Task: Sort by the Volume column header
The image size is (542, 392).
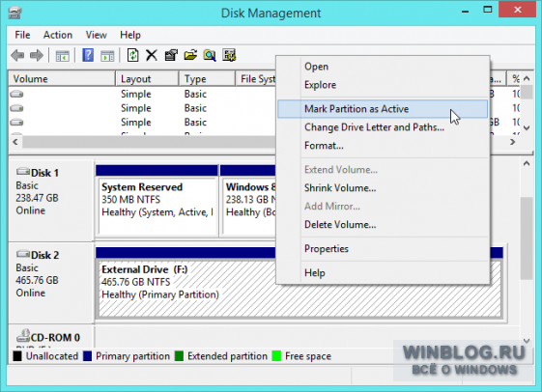Action: (62, 79)
